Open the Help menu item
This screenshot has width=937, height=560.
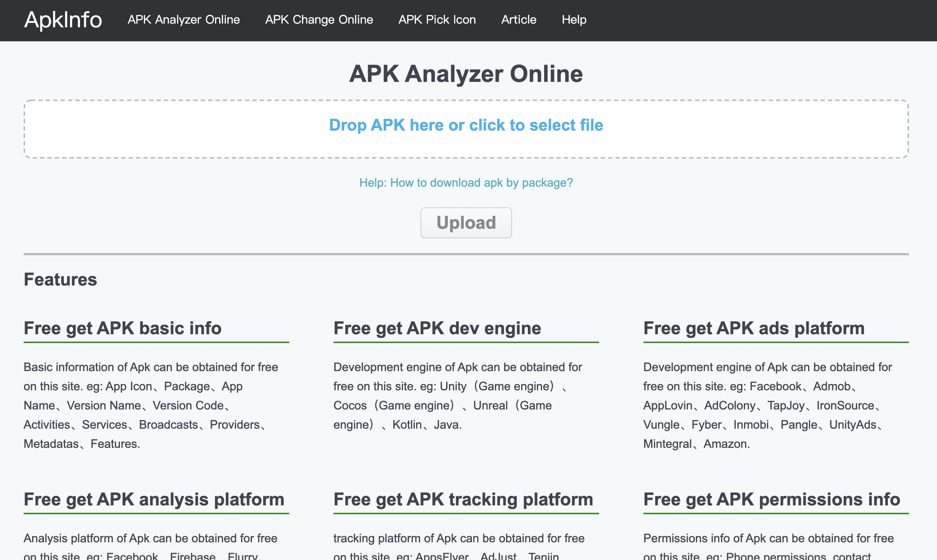574,20
